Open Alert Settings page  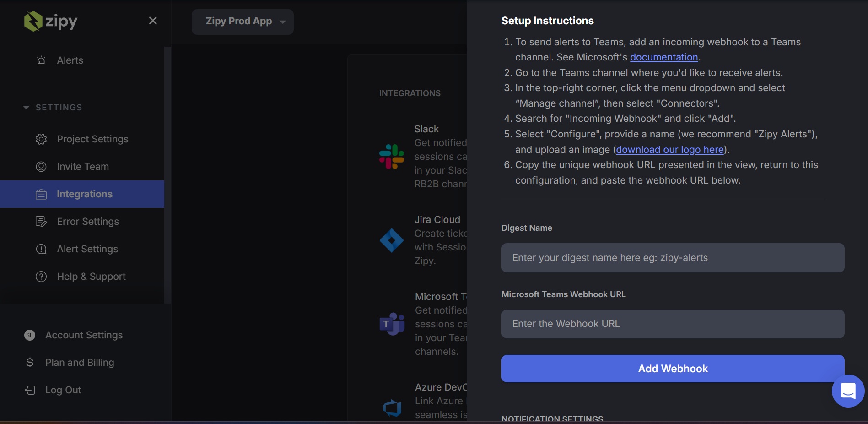tap(87, 249)
